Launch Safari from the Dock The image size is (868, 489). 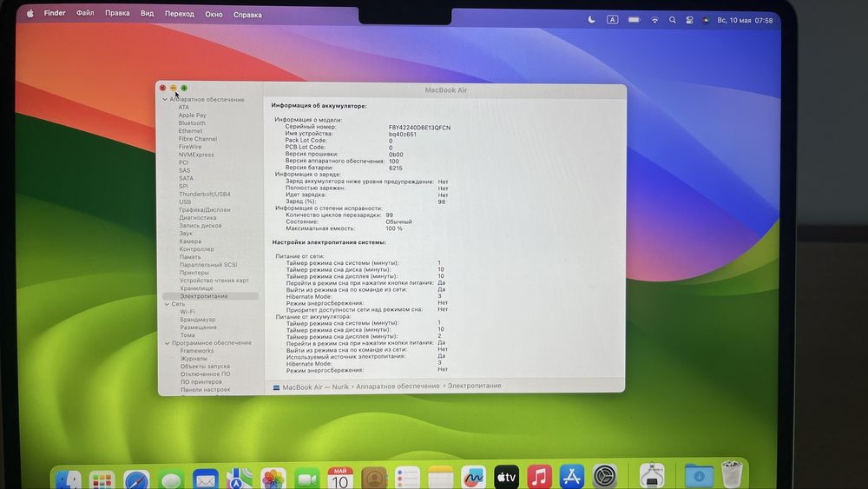pyautogui.click(x=136, y=479)
